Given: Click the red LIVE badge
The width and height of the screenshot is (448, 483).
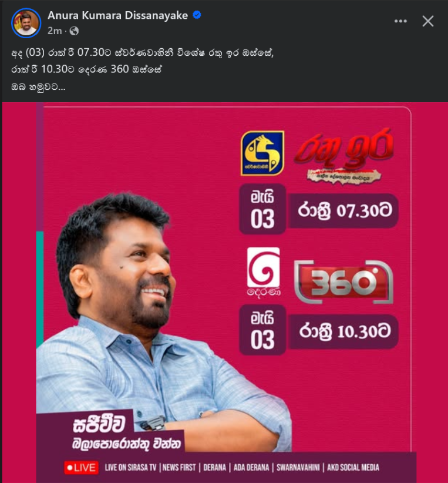Looking at the screenshot, I should point(81,468).
